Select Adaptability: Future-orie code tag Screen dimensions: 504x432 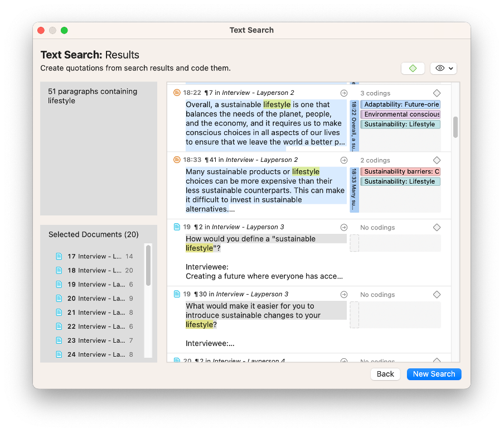pyautogui.click(x=401, y=104)
